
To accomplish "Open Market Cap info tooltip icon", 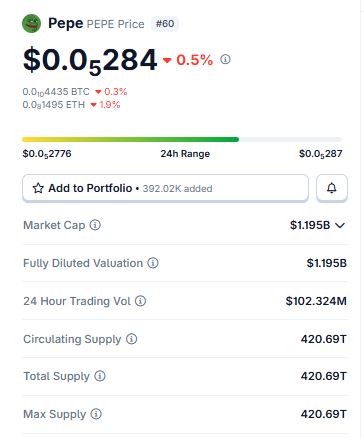I will (95, 225).
